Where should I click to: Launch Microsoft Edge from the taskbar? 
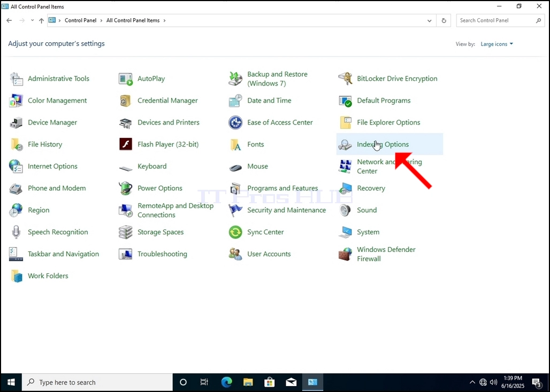[226, 382]
